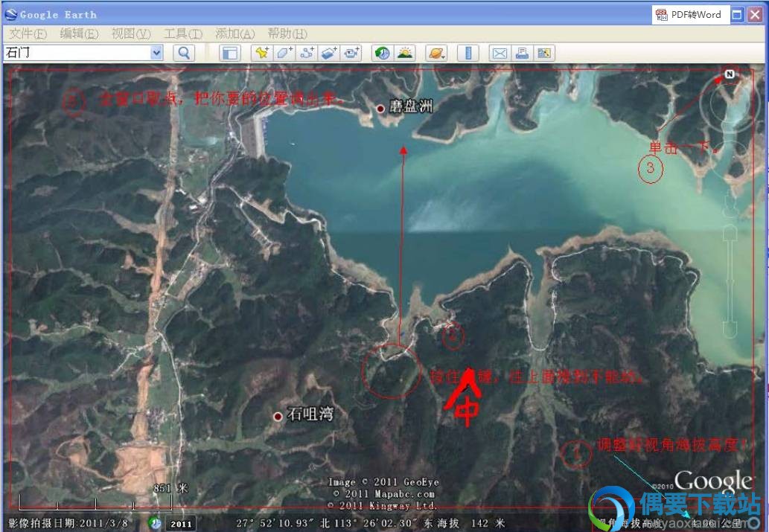
Task: Click the 石咀湾 placemark on map
Action: (278, 416)
